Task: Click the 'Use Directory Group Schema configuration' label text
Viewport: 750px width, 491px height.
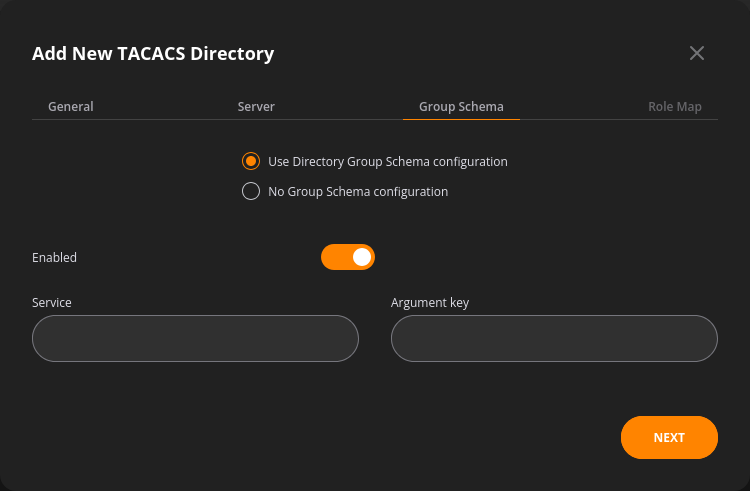Action: pos(387,162)
